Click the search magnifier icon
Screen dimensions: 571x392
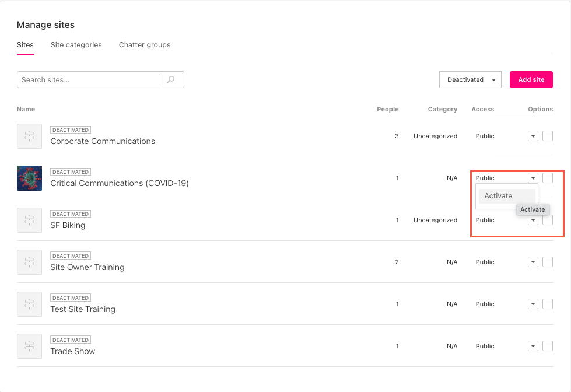pos(171,80)
